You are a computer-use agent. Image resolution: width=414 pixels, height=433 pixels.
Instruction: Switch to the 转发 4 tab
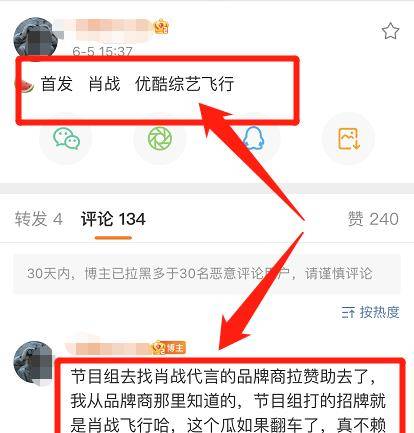[x=39, y=219]
